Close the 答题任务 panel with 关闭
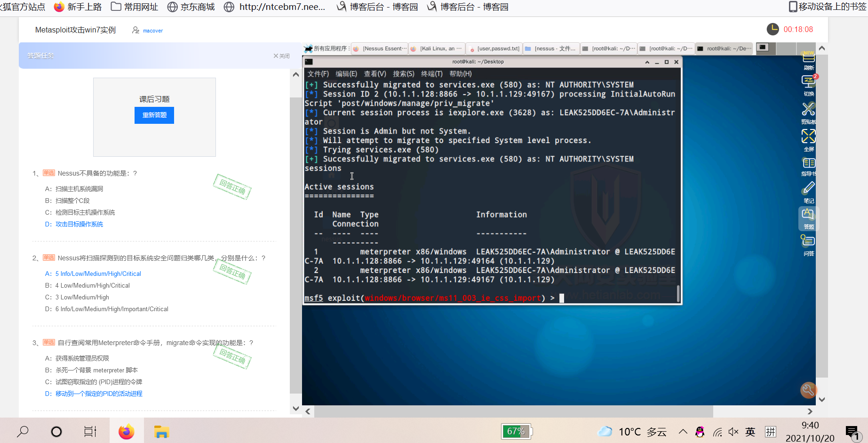The width and height of the screenshot is (868, 443). click(x=281, y=56)
